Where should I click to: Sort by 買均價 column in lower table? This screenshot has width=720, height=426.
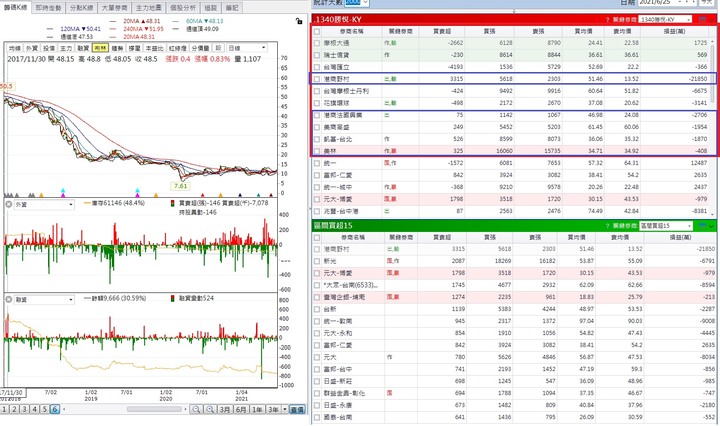576,237
